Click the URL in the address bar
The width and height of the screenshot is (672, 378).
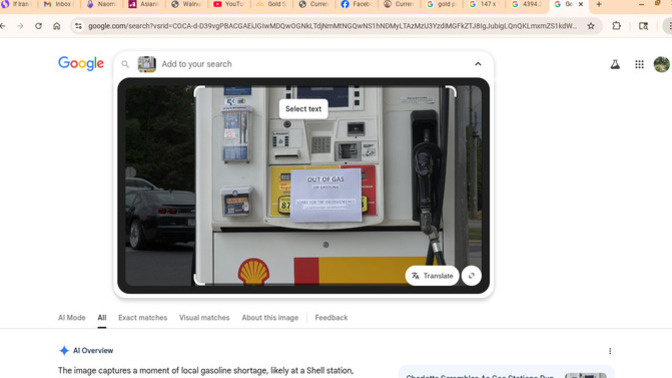[333, 26]
